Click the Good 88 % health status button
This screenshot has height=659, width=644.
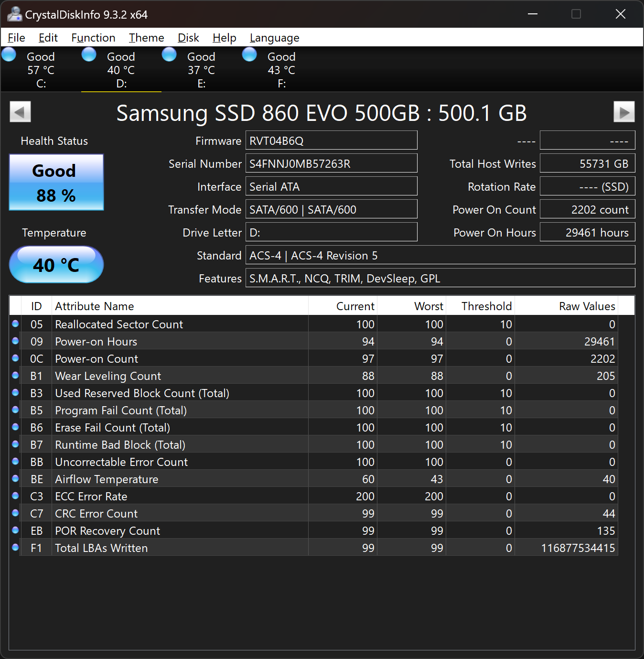(x=56, y=182)
